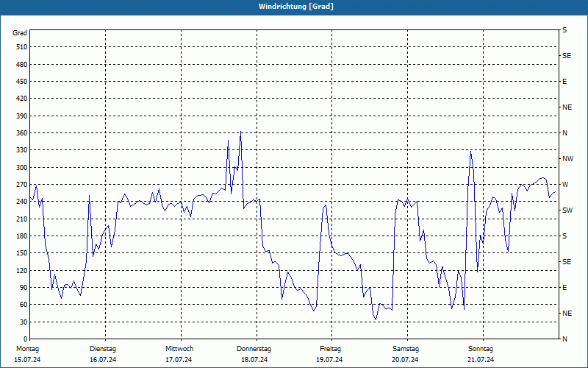Click the 420 degree axis label

(22, 99)
